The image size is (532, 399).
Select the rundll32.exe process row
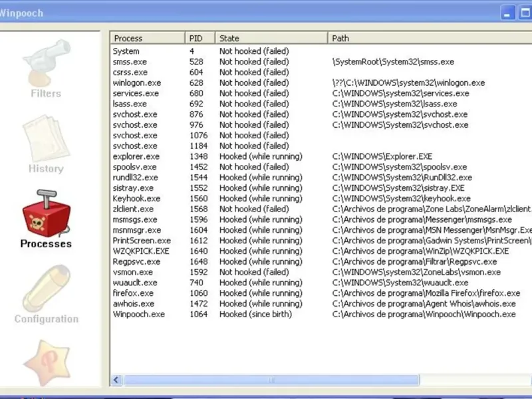(x=321, y=178)
